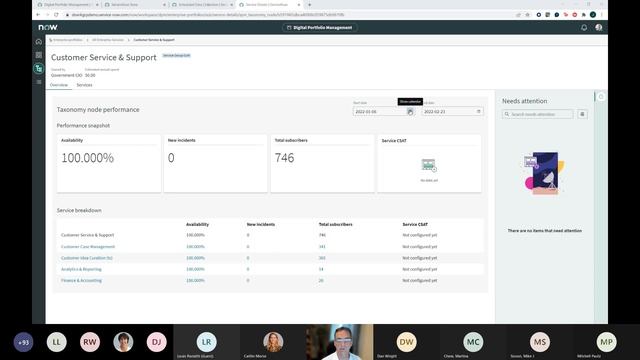The image size is (640, 360).
Task: Select the RW participant avatar
Action: coord(90,342)
